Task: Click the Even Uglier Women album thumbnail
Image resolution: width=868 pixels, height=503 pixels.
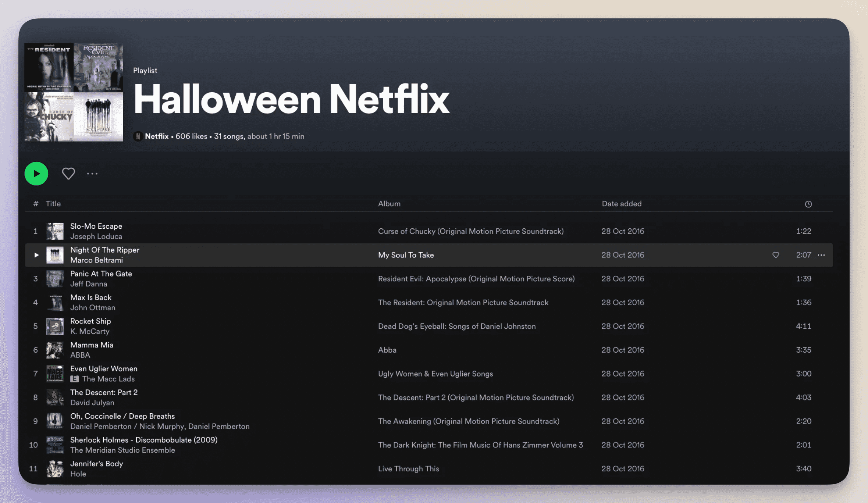Action: coord(55,374)
